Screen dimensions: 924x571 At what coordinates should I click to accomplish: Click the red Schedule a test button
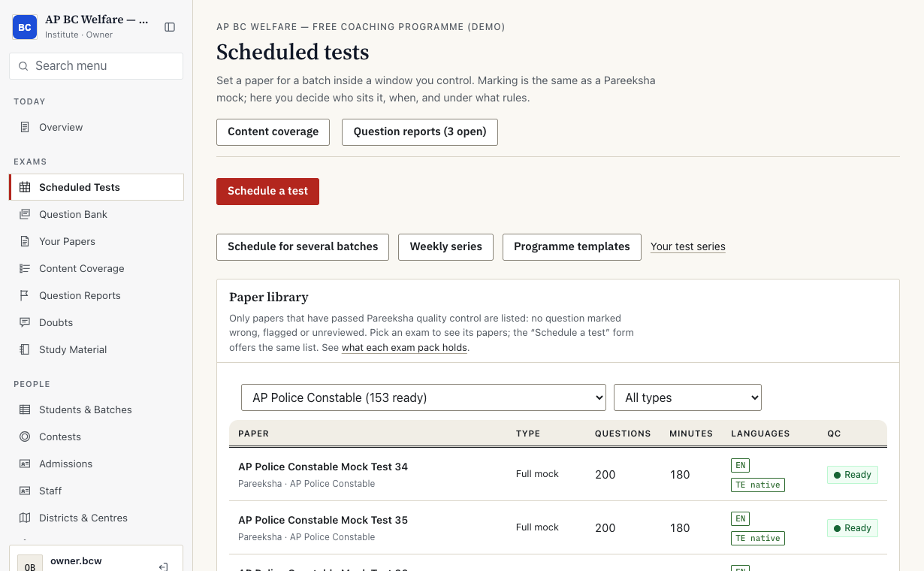(x=267, y=191)
